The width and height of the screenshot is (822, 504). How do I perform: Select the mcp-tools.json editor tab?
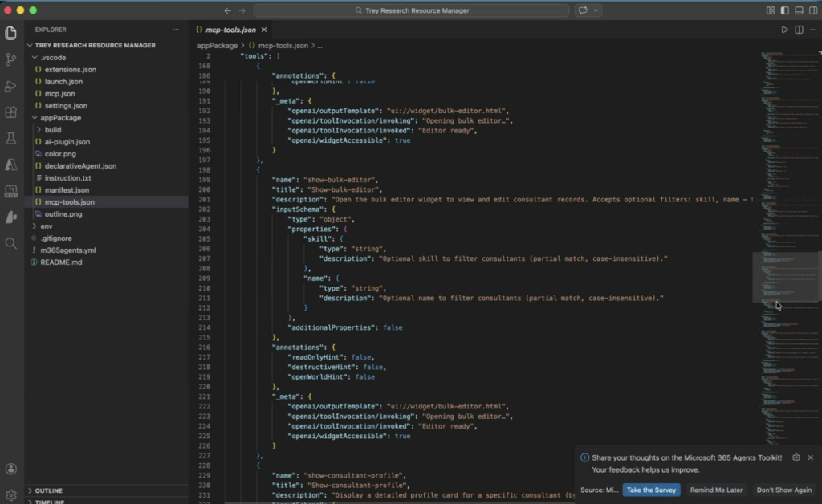pyautogui.click(x=229, y=30)
